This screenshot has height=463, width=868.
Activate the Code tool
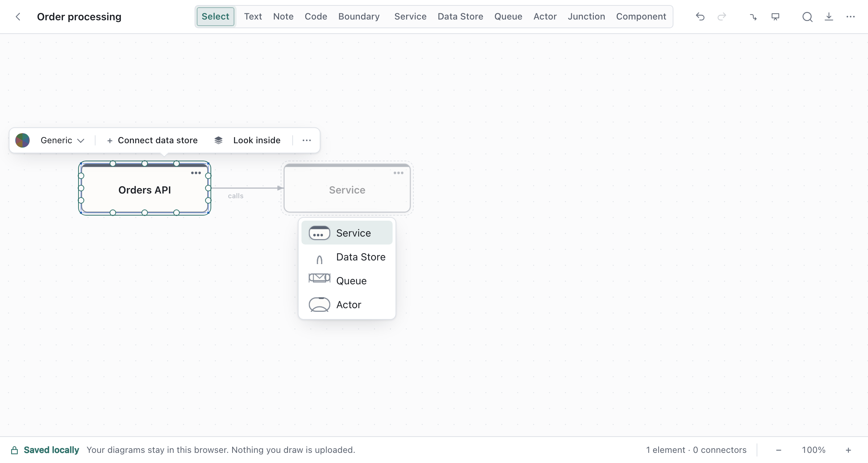[316, 17]
